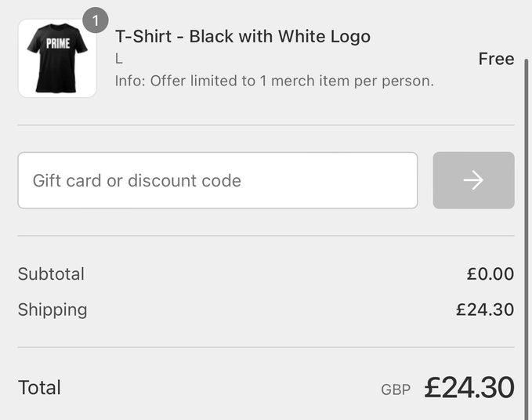Focus the gift card or discount code field
Screen dimensions: 532x420
217,180
